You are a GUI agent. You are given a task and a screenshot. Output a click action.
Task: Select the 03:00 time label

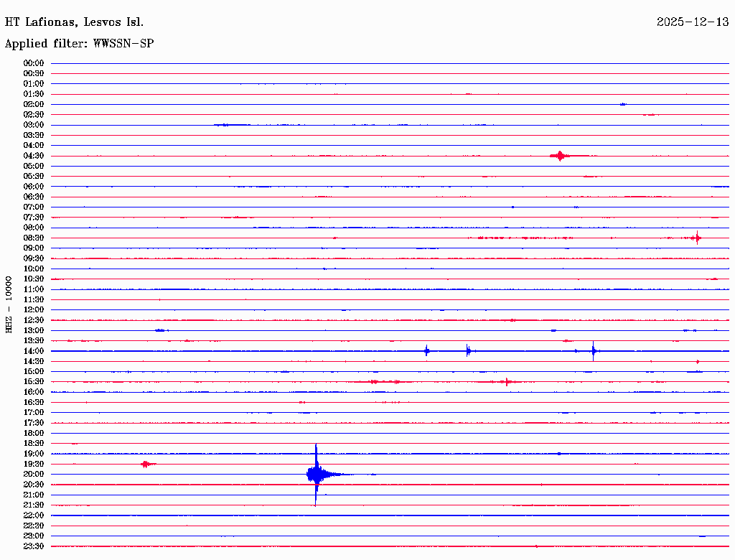(x=34, y=125)
